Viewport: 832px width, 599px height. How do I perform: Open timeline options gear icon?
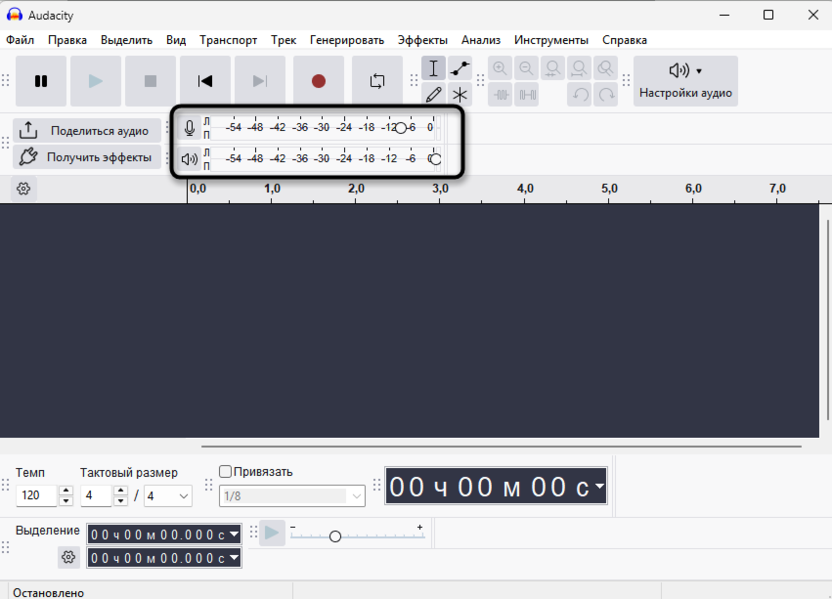tap(24, 189)
